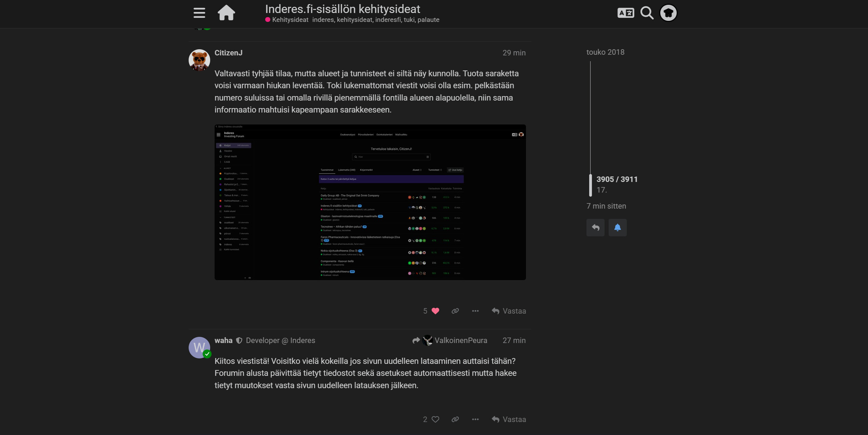Image resolution: width=868 pixels, height=435 pixels.
Task: Copy link to CitizenJ's post
Action: pyautogui.click(x=455, y=311)
